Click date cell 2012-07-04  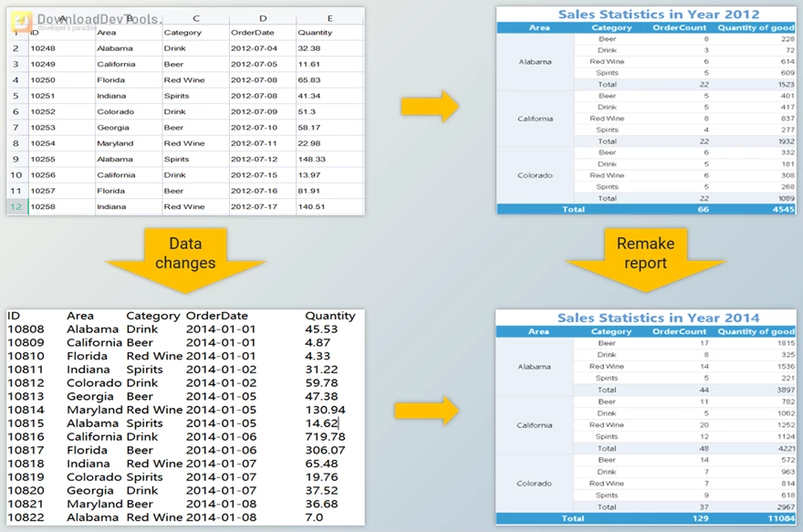point(263,48)
